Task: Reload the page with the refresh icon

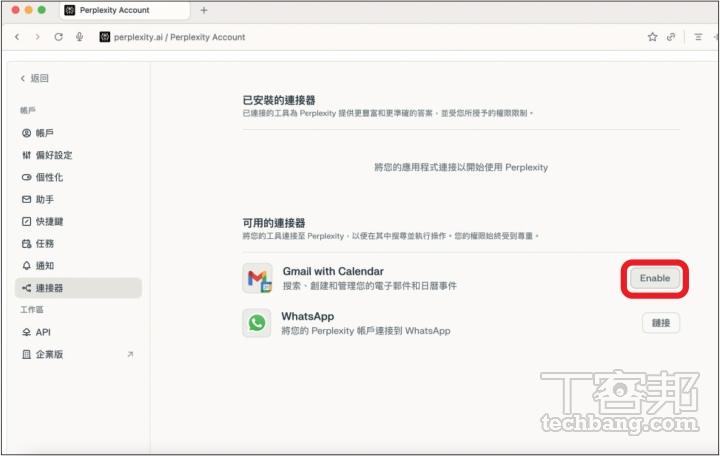Action: tap(59, 37)
